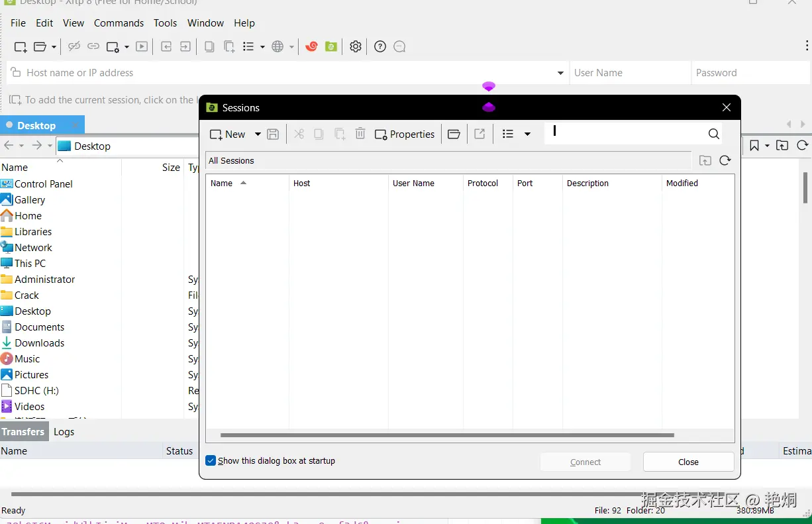
Task: Open session properties icon in main toolbar
Action: [x=113, y=46]
